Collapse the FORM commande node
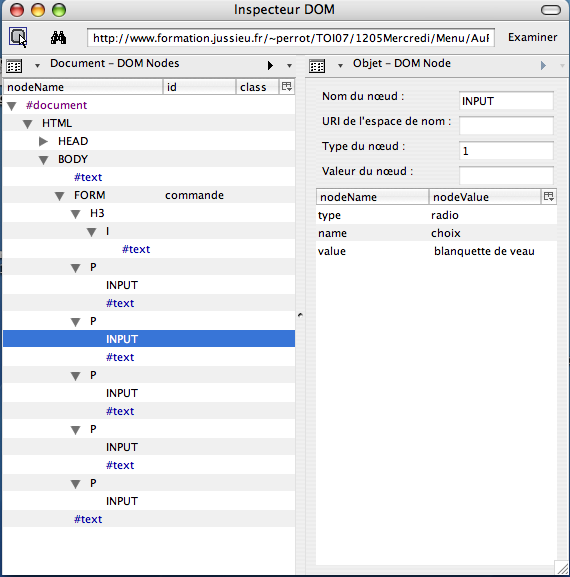This screenshot has width=570, height=577. [x=60, y=196]
